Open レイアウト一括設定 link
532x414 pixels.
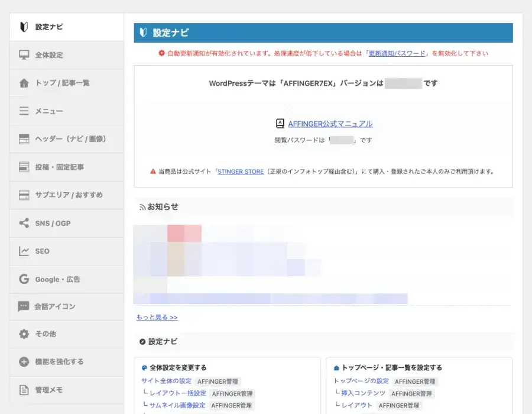click(x=178, y=393)
